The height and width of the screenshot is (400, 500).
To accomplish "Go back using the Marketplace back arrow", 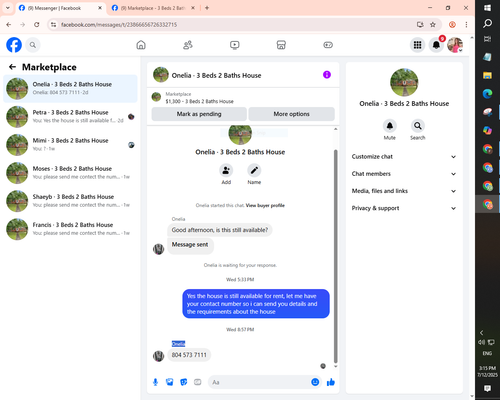I will point(12,67).
